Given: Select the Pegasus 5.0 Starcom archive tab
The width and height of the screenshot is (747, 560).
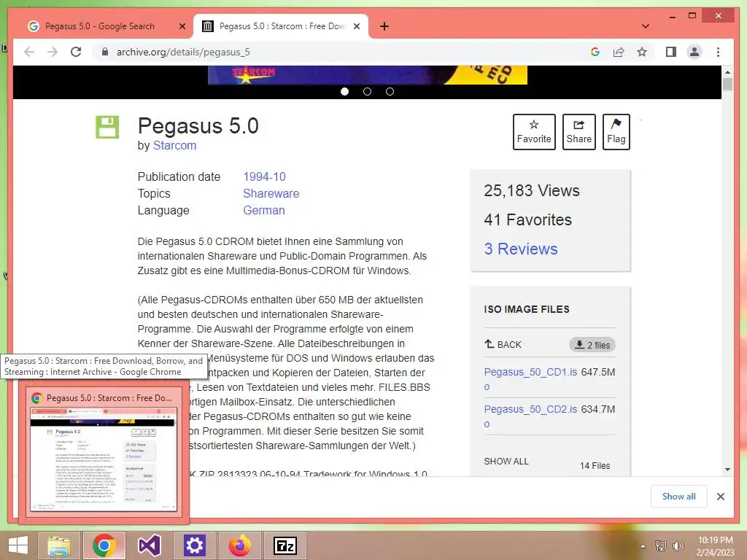Looking at the screenshot, I should (x=281, y=26).
